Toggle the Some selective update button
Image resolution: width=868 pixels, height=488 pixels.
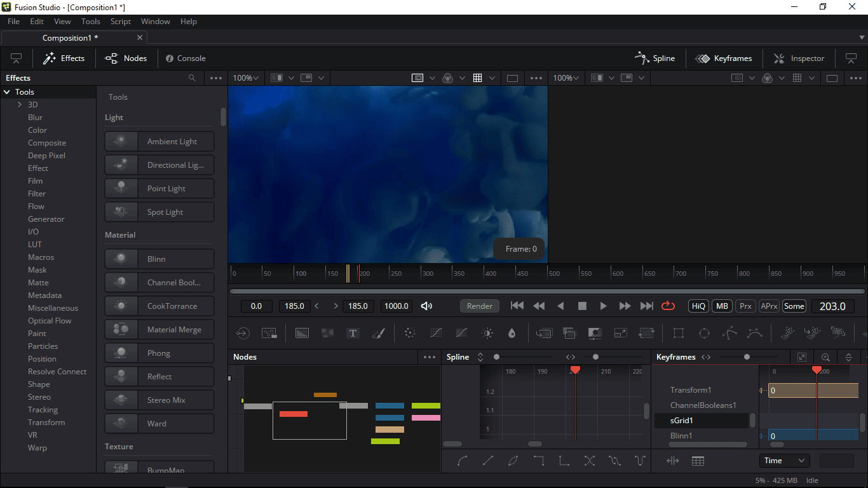click(x=794, y=306)
